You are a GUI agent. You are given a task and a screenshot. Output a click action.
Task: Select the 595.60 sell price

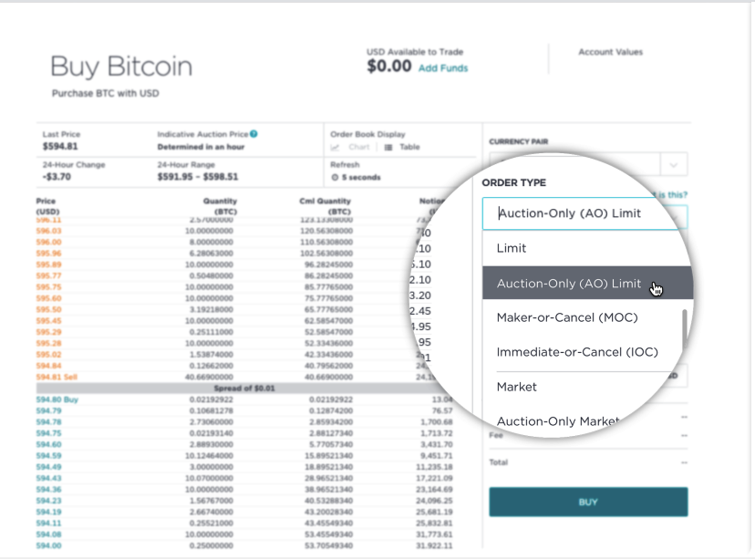click(x=48, y=298)
